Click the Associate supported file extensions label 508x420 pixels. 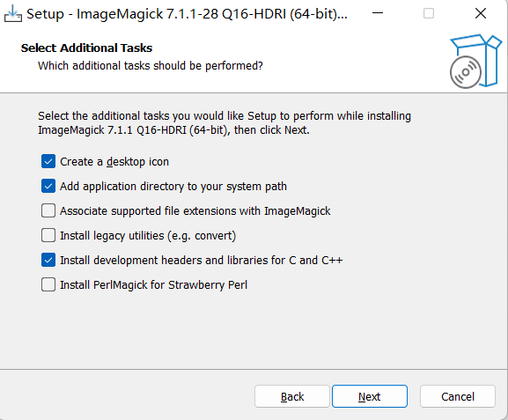[x=195, y=211]
